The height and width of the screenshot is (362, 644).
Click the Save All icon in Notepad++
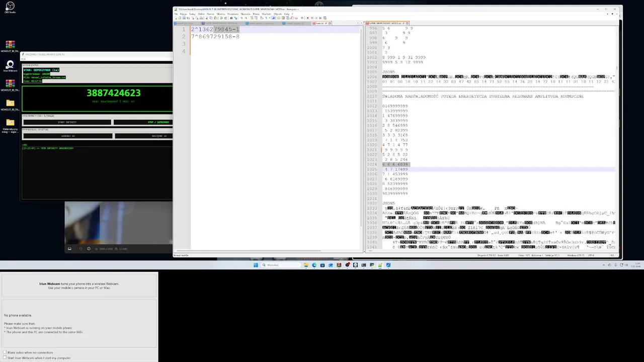click(x=188, y=18)
